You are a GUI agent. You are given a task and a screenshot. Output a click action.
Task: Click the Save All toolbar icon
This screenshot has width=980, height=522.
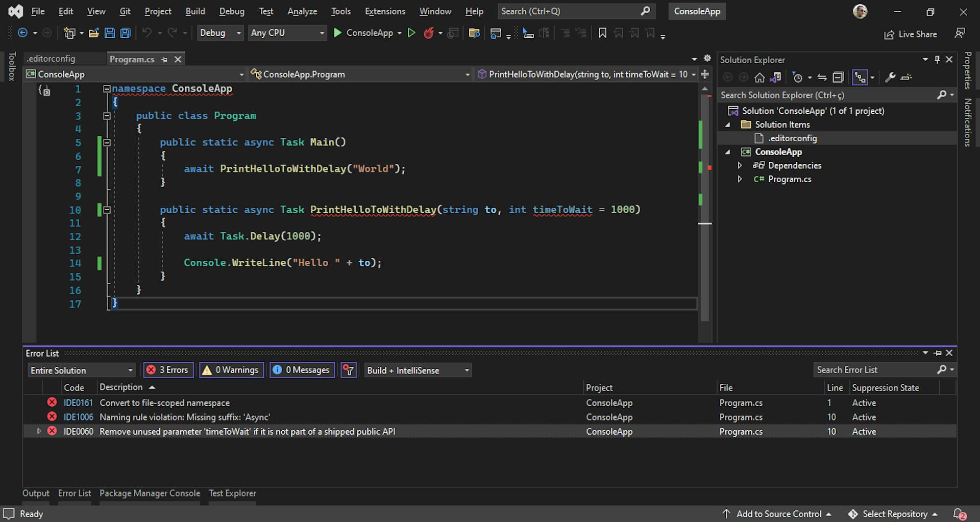[125, 33]
